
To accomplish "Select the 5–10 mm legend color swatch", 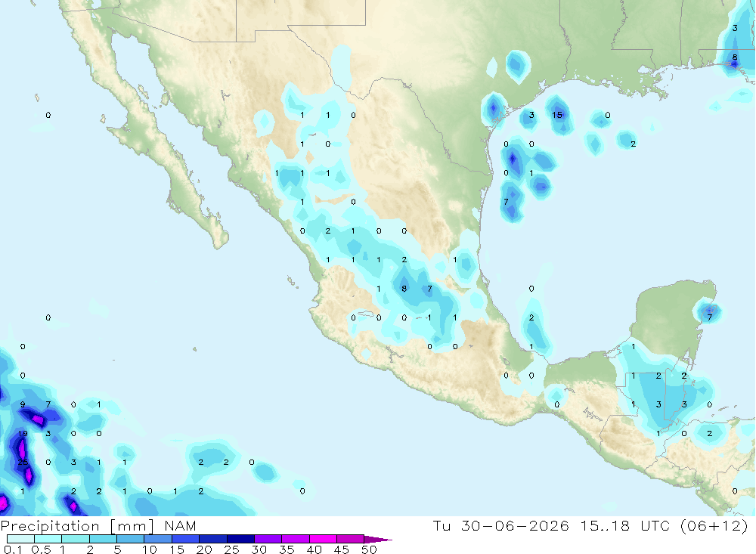I will click(130, 539).
